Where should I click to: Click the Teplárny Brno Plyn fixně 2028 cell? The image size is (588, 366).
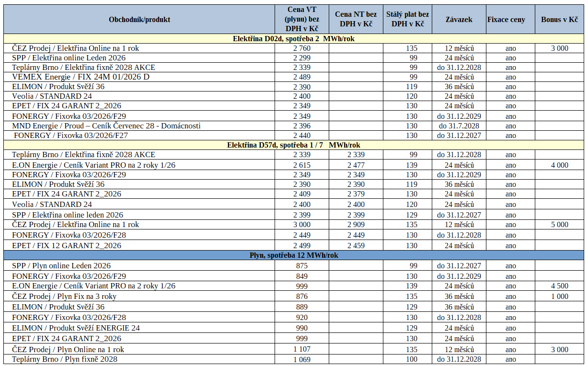pyautogui.click(x=65, y=359)
